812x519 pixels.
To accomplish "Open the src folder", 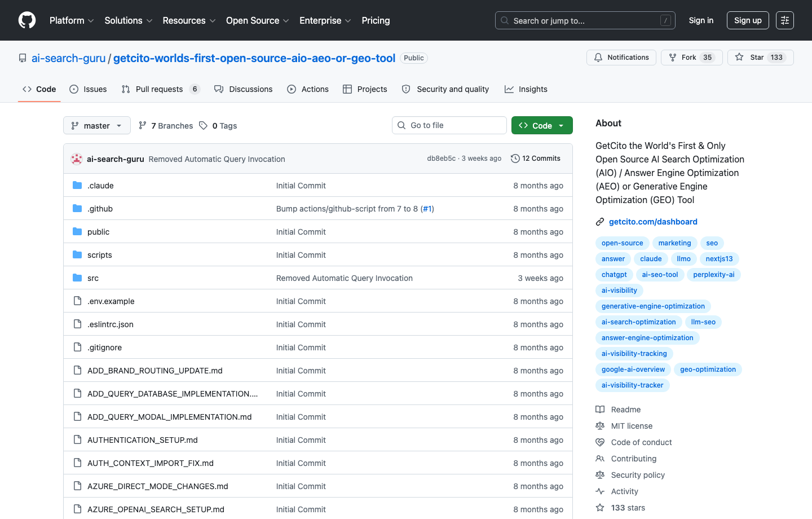I will [x=93, y=278].
